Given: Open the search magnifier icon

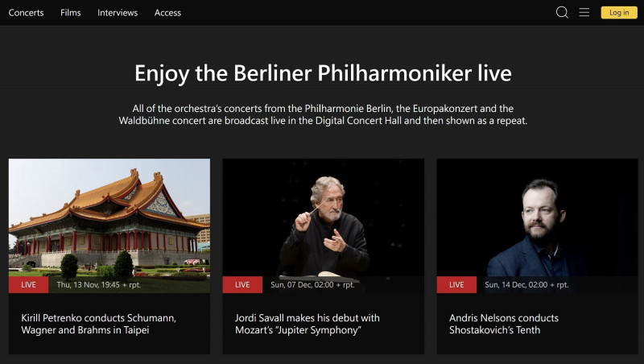Looking at the screenshot, I should click(x=562, y=12).
